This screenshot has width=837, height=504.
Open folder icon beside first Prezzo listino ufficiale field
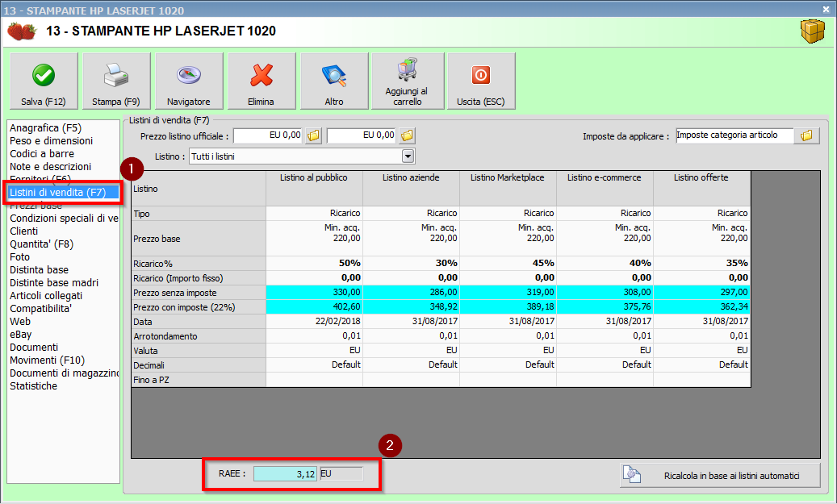pos(313,135)
